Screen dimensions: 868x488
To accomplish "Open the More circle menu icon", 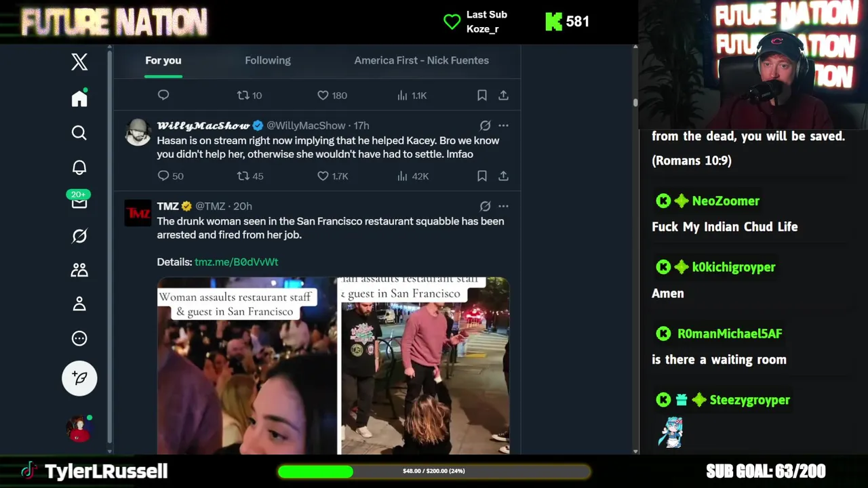I will 79,338.
